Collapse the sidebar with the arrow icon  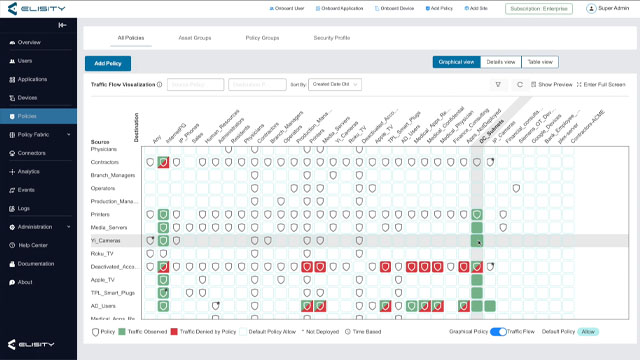pyautogui.click(x=62, y=25)
